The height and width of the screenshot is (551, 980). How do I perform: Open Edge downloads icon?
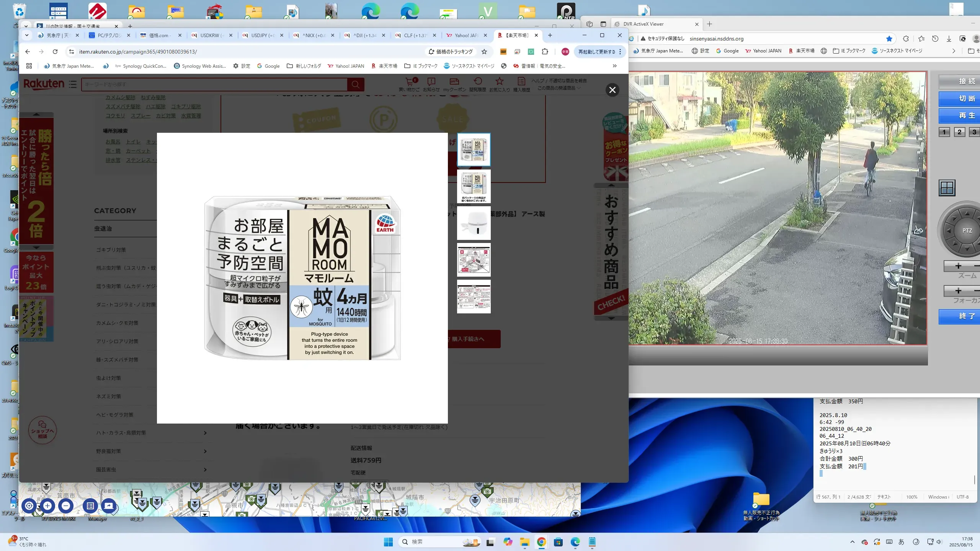949,39
